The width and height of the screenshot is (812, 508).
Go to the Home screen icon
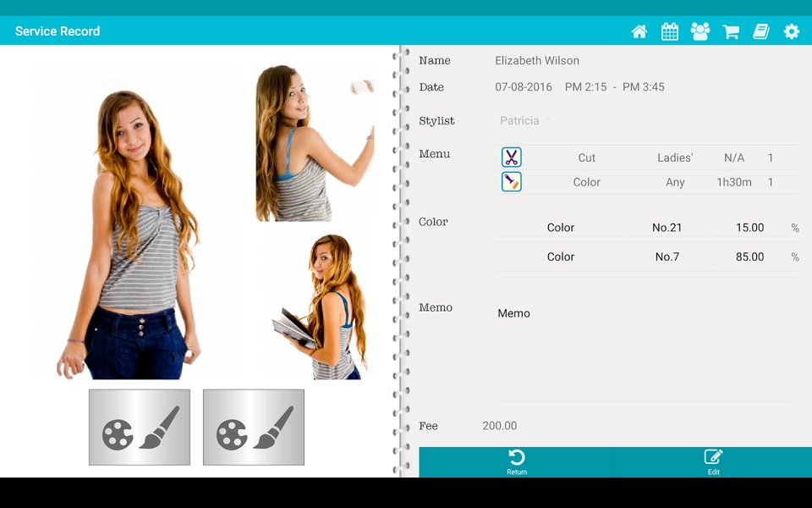[639, 31]
